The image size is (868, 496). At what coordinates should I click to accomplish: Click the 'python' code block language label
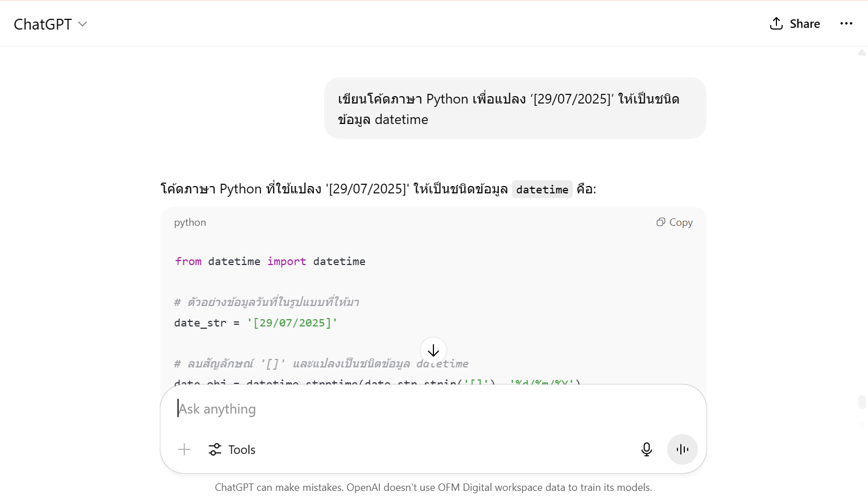[x=190, y=222]
